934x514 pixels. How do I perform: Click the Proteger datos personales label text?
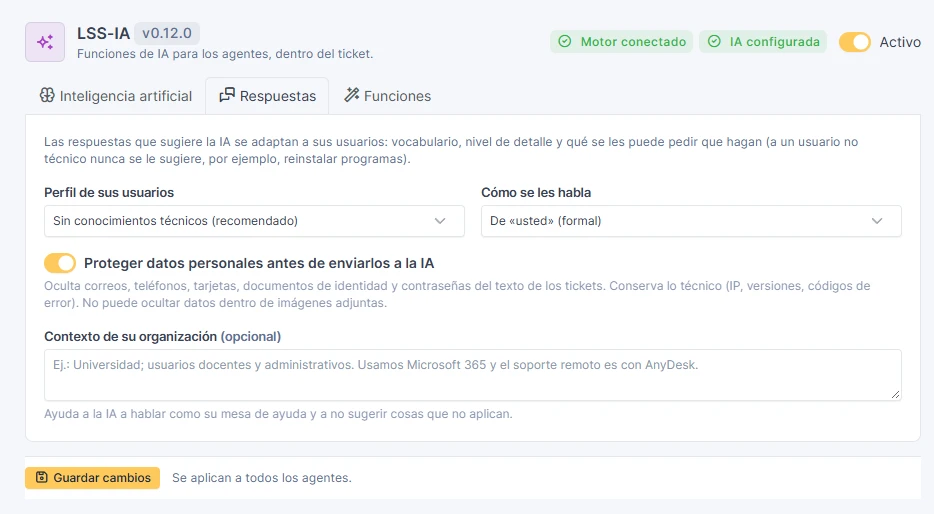[259, 263]
